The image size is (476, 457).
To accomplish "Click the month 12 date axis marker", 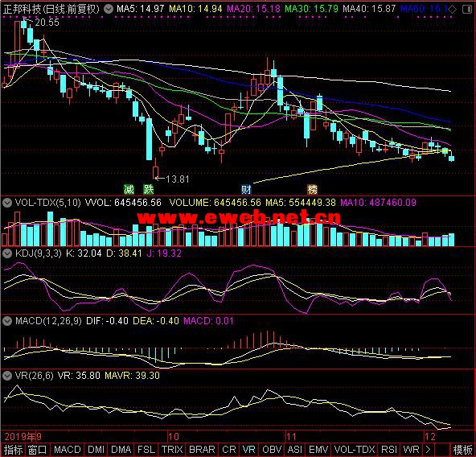I will pos(430,437).
